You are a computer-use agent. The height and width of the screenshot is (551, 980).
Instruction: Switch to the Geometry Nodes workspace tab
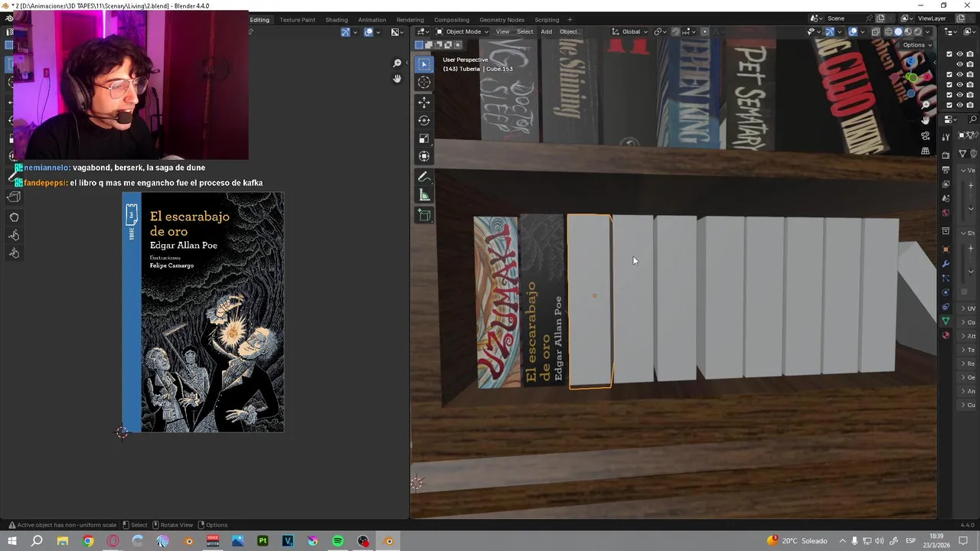click(501, 20)
